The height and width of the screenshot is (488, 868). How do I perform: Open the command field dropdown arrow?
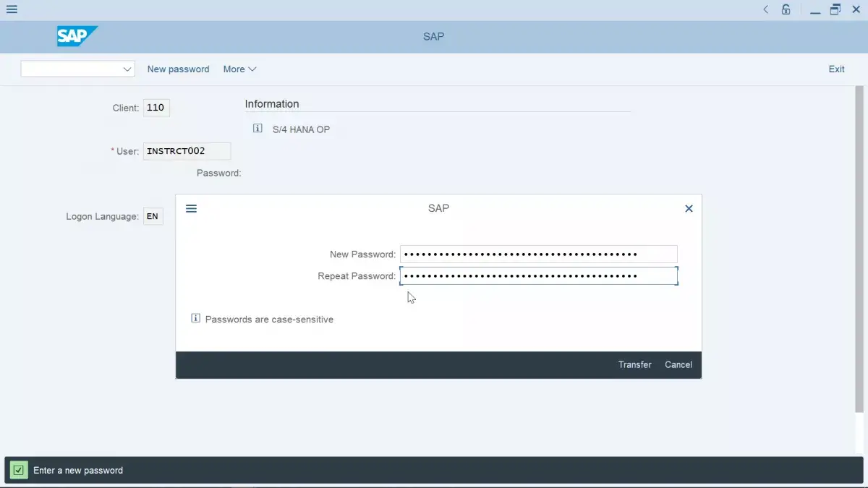pos(127,69)
